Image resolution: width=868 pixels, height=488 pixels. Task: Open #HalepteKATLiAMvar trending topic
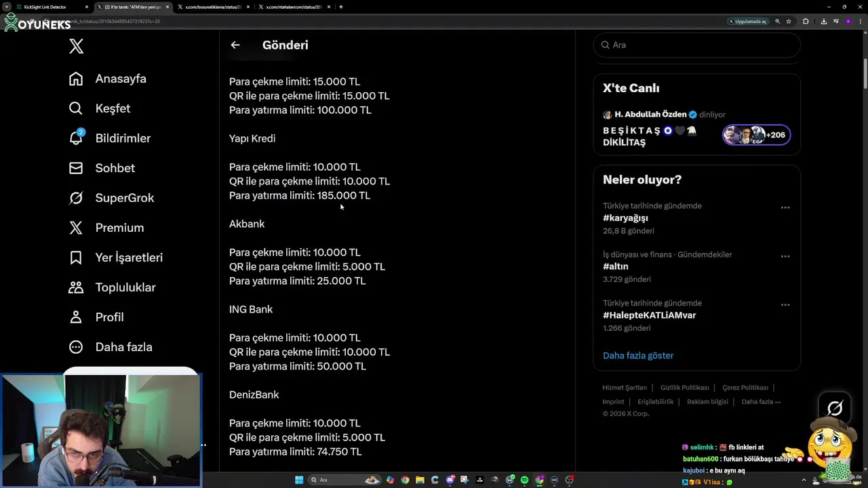650,315
